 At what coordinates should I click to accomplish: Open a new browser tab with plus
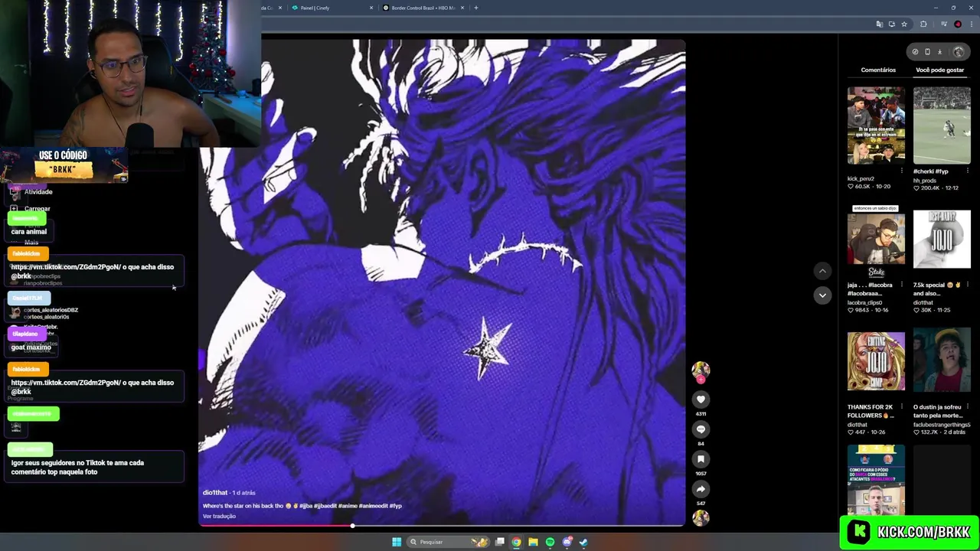tap(476, 8)
